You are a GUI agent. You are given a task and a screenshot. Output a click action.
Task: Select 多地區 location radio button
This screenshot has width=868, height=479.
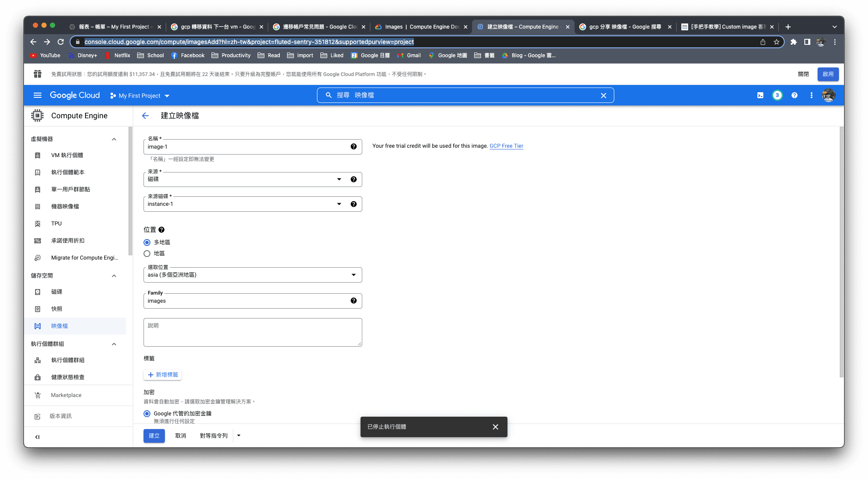coord(147,242)
